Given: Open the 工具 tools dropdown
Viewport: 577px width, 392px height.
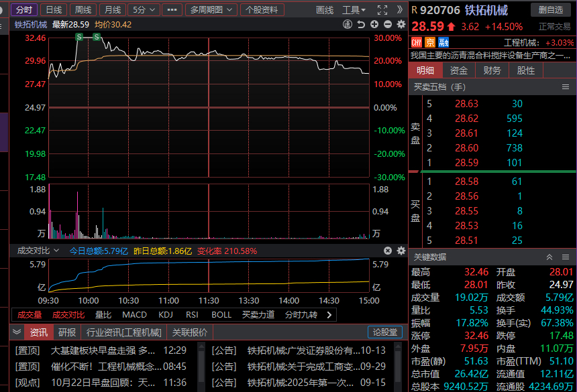Looking at the screenshot, I should [x=354, y=10].
